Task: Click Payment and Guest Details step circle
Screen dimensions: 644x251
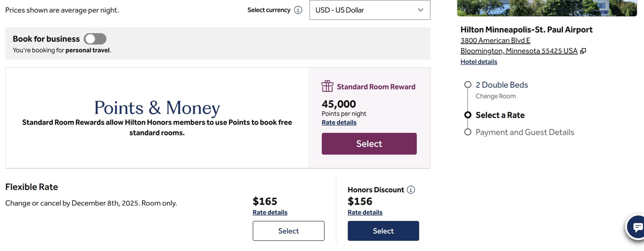Action: [x=468, y=132]
